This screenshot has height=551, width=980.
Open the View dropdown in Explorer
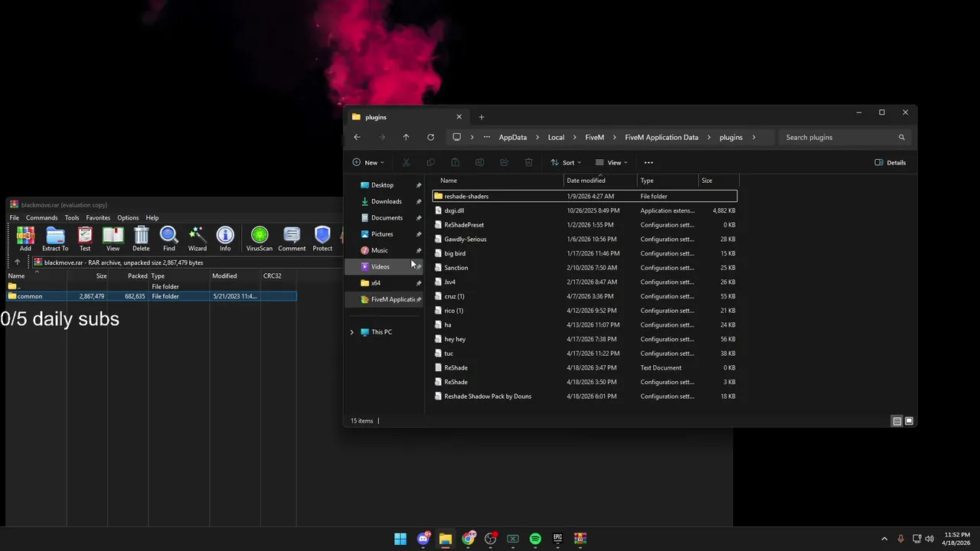coord(611,162)
